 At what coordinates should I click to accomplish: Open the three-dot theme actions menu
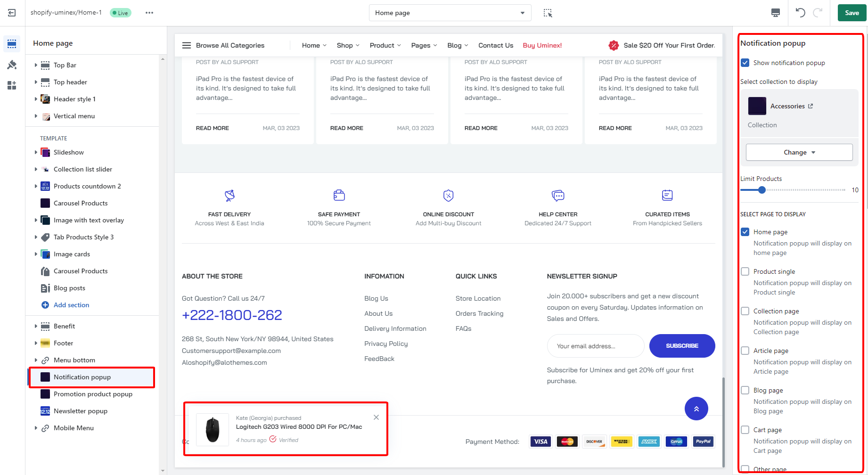click(x=149, y=13)
